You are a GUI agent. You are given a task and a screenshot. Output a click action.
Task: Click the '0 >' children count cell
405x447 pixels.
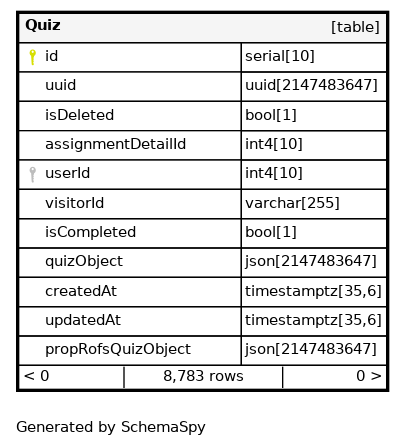[335, 377]
